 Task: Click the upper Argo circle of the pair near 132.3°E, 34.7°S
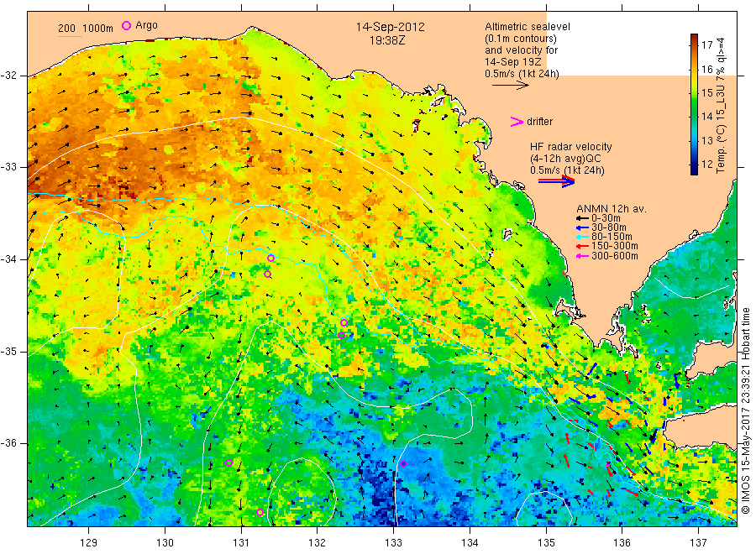[x=344, y=323]
